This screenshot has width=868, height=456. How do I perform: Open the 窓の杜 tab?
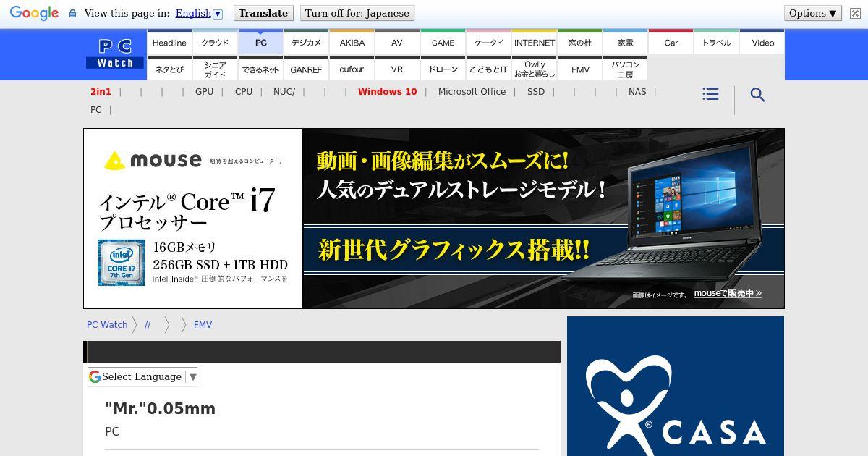coord(579,42)
